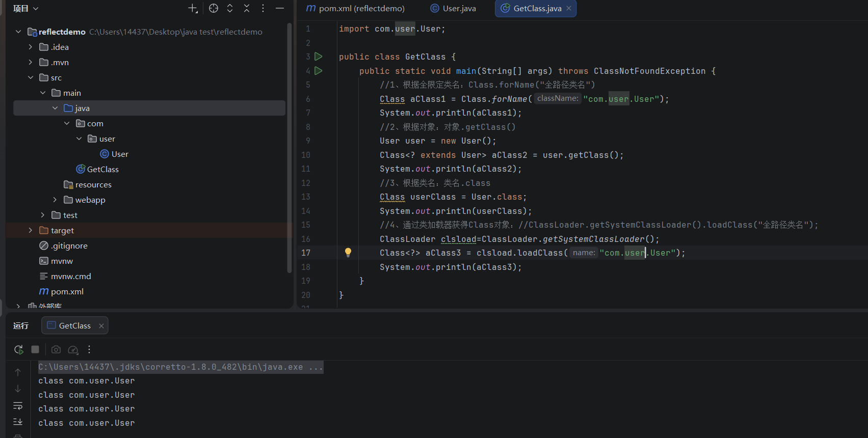
Task: Click the clsload variable on line 16
Action: tap(459, 239)
